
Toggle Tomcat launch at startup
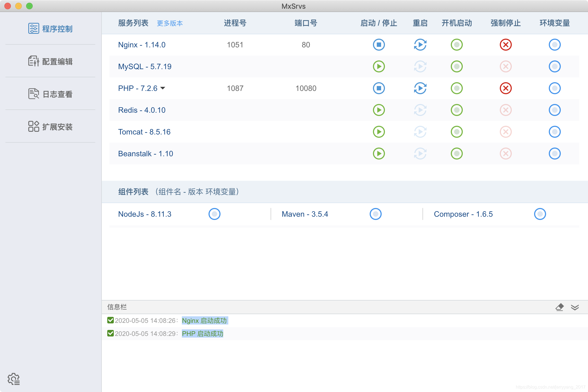pyautogui.click(x=457, y=132)
